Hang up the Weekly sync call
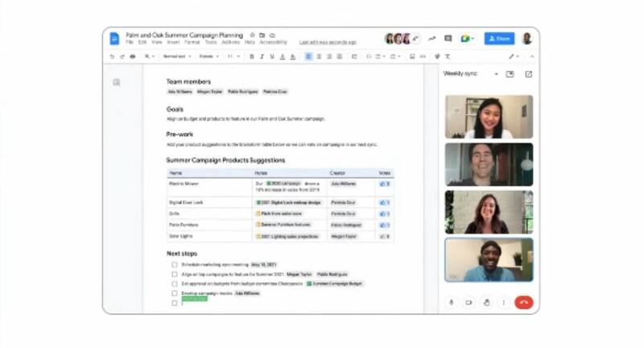 coord(523,302)
